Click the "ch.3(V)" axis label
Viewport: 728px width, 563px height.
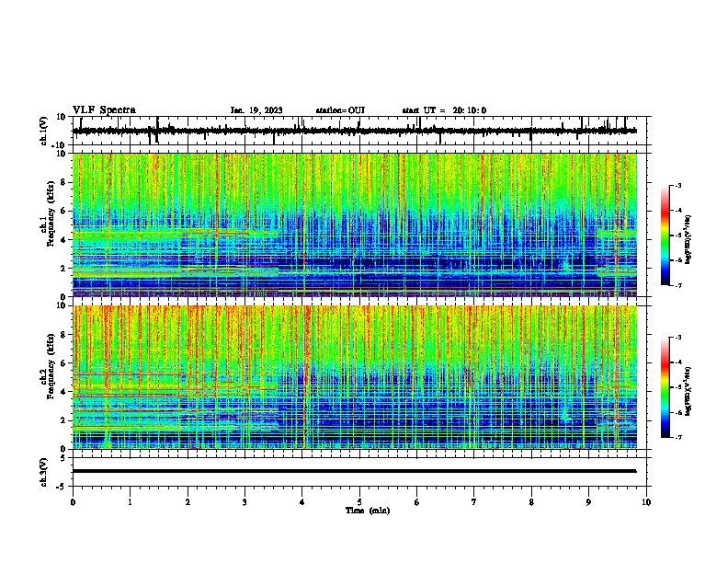[44, 472]
